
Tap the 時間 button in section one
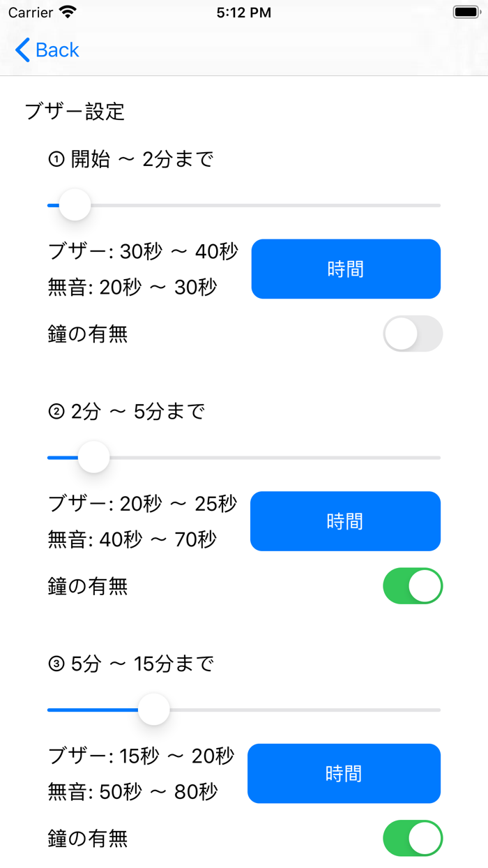coord(346,269)
